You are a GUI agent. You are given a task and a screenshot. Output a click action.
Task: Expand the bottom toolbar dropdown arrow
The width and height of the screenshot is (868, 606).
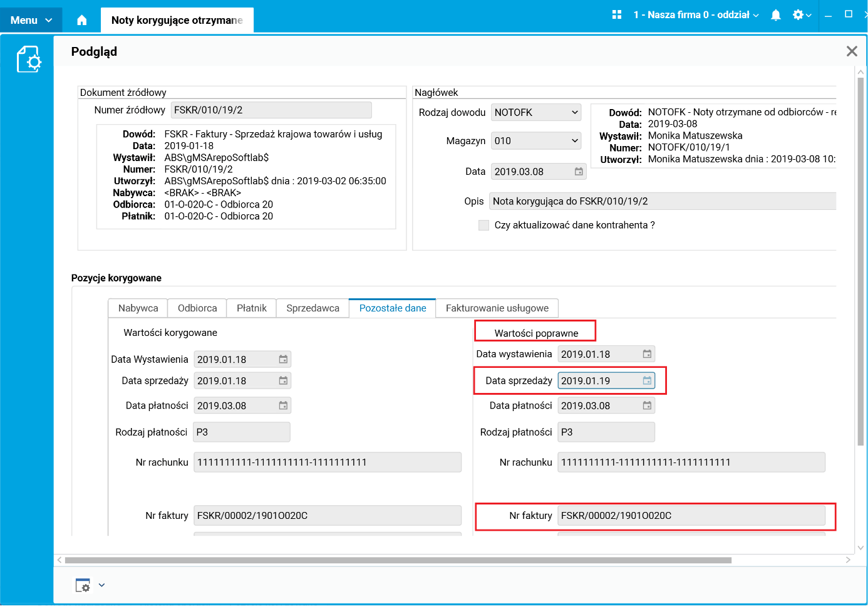tap(101, 585)
